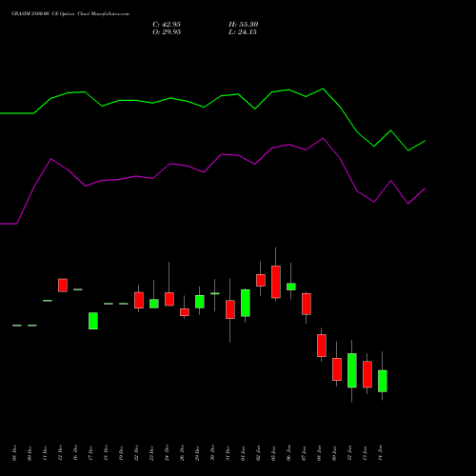The height and width of the screenshot is (476, 476).
Task: Select the 08 Jan date label
Action: tap(319, 453)
